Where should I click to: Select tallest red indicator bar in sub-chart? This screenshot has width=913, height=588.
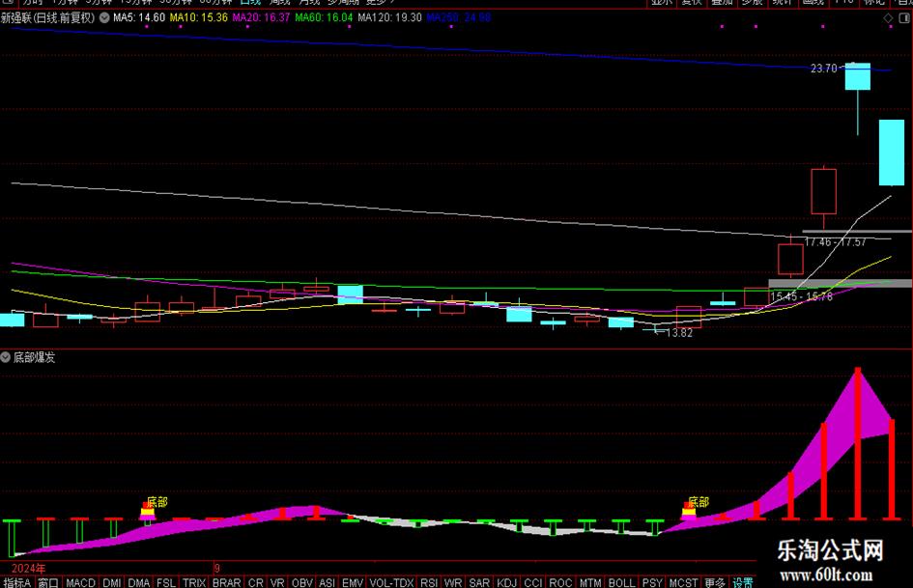tap(858, 443)
